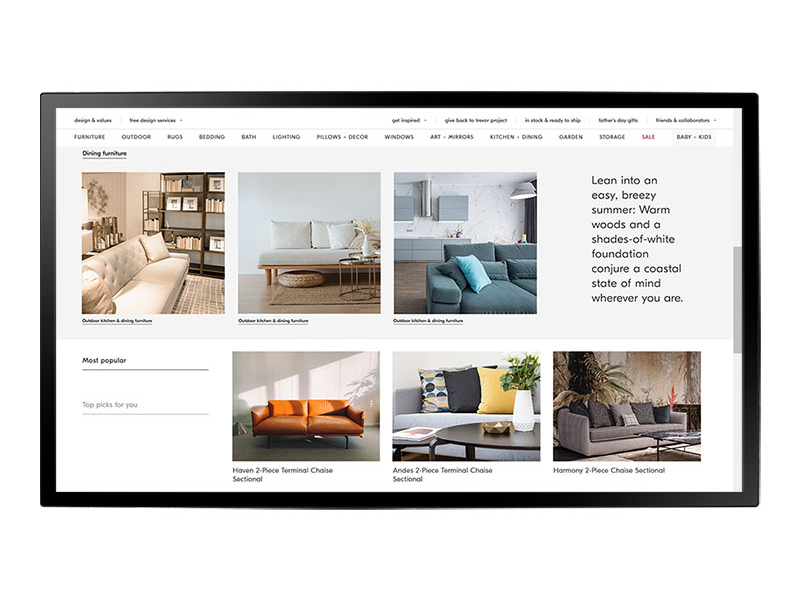800x600 pixels.
Task: Open give back to trevor project link
Action: (x=476, y=120)
